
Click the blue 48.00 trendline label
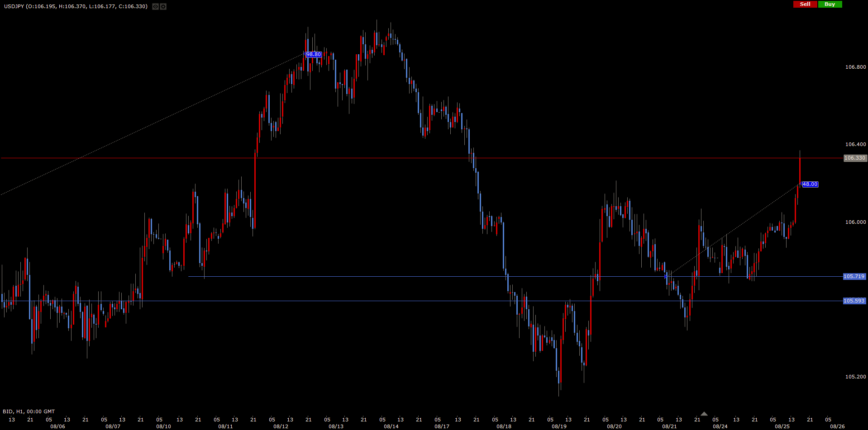tap(810, 184)
